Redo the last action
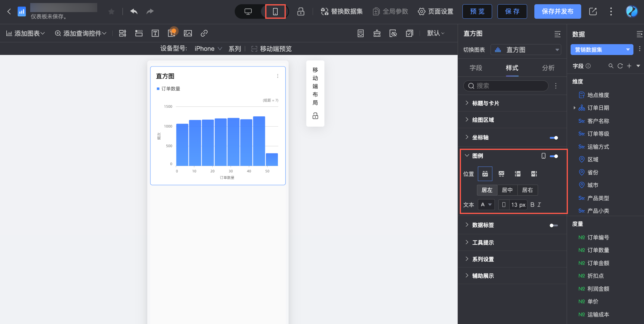Viewport: 644px width, 324px height. (150, 11)
